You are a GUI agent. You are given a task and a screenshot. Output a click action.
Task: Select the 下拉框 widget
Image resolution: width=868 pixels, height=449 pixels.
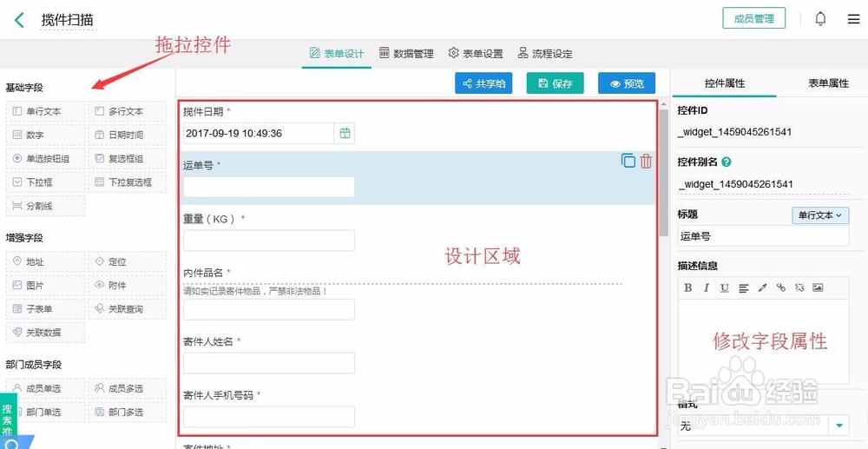pos(45,182)
